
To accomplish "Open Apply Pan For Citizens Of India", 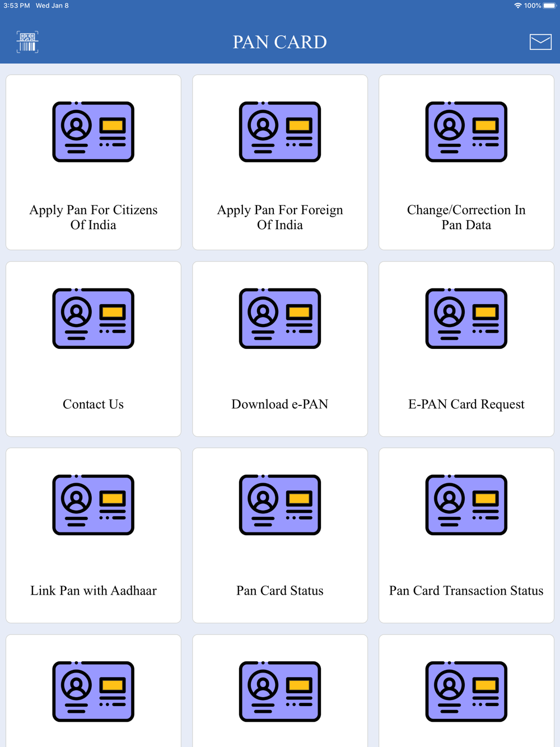I will click(x=94, y=217).
